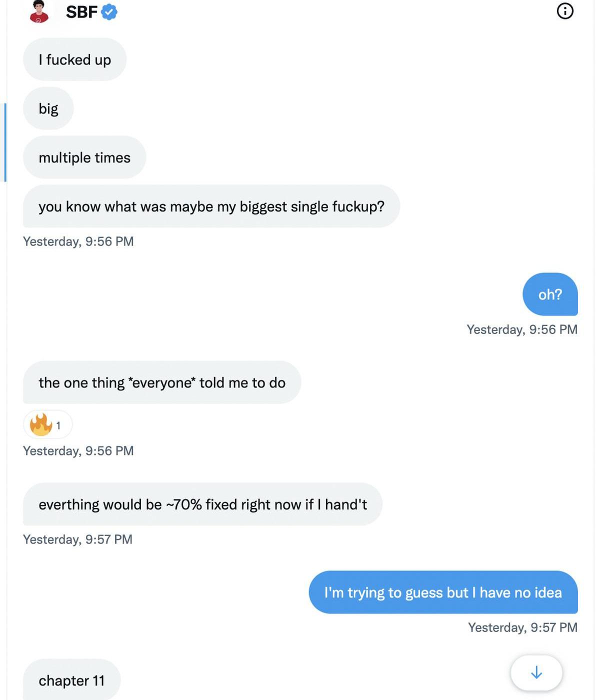Image resolution: width=600 pixels, height=700 pixels.
Task: Select the "multiple times" message
Action: [x=84, y=157]
